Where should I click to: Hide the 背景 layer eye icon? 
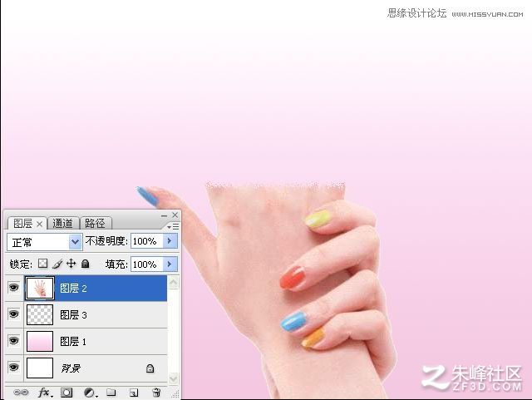pyautogui.click(x=14, y=367)
